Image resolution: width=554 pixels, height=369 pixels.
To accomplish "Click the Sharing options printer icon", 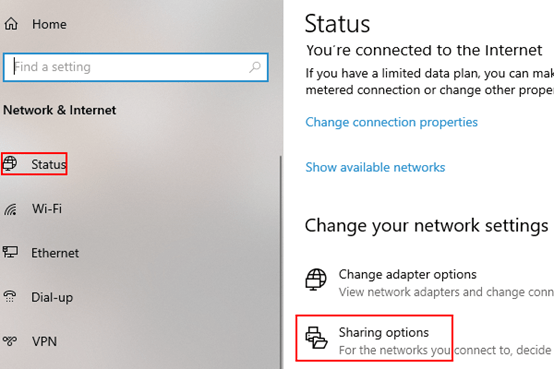I will 316,338.
